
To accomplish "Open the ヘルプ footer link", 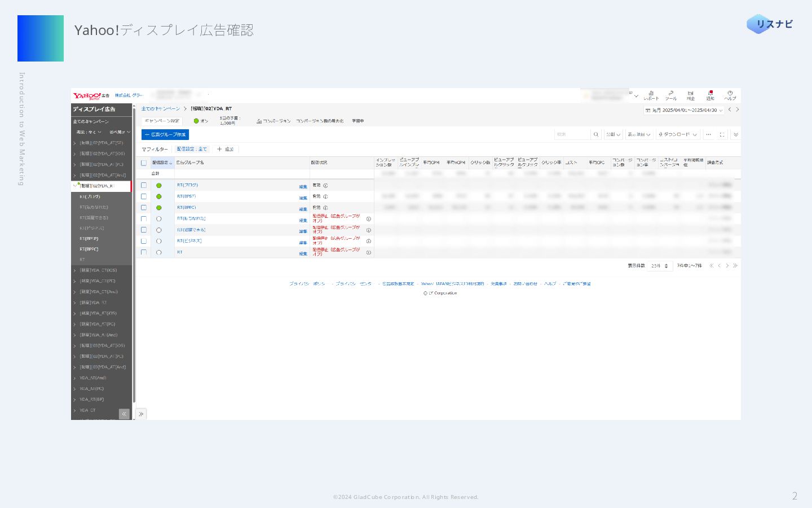I will pyautogui.click(x=550, y=284).
